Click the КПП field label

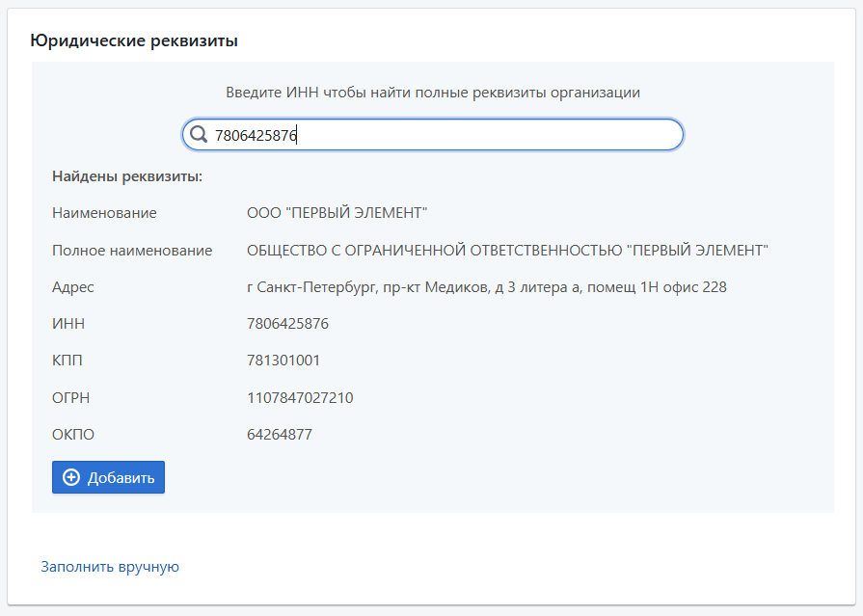(69, 361)
